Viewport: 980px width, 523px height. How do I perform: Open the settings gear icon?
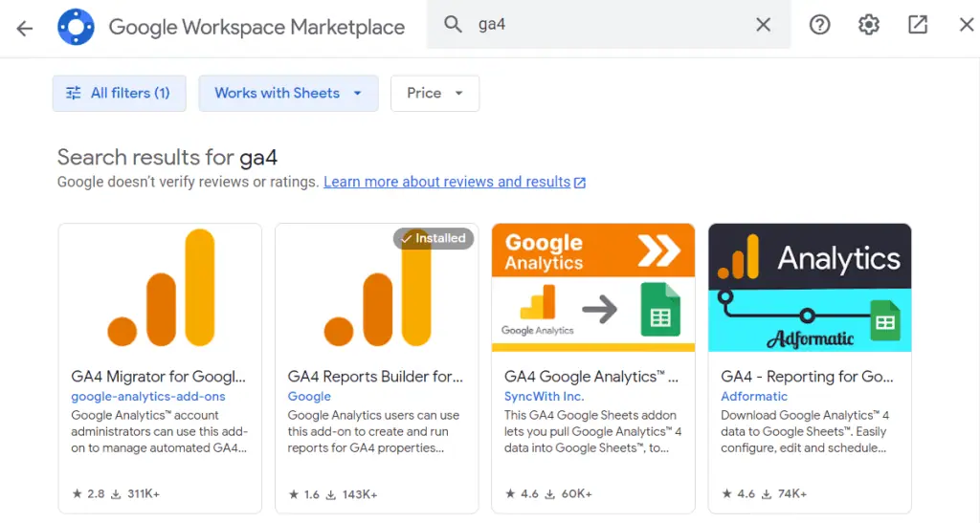[x=868, y=25]
